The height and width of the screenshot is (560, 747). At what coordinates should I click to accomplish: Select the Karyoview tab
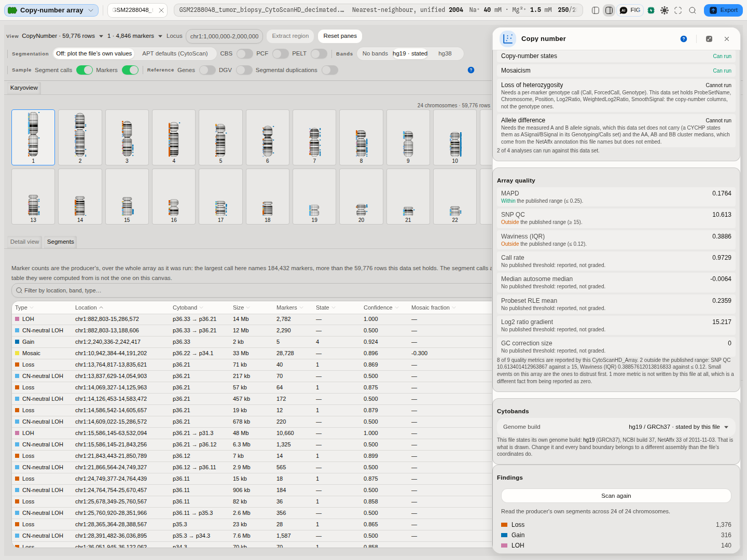click(24, 88)
